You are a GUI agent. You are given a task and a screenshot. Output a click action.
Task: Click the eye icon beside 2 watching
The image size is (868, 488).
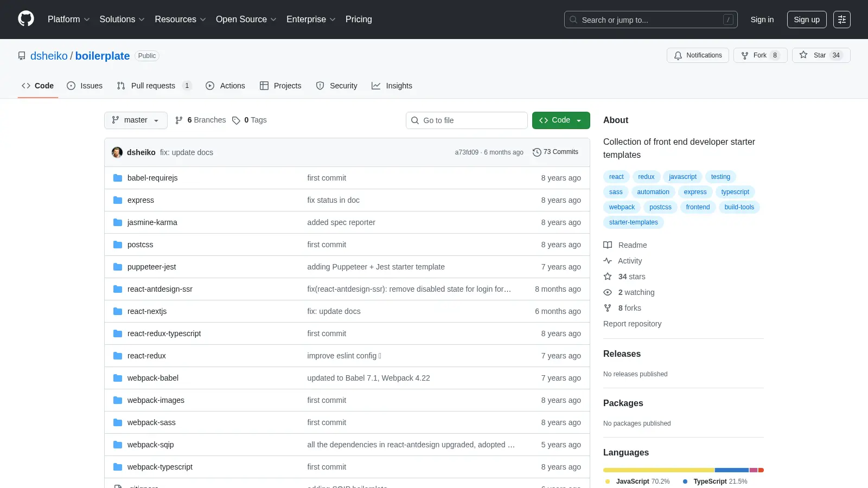[608, 292]
